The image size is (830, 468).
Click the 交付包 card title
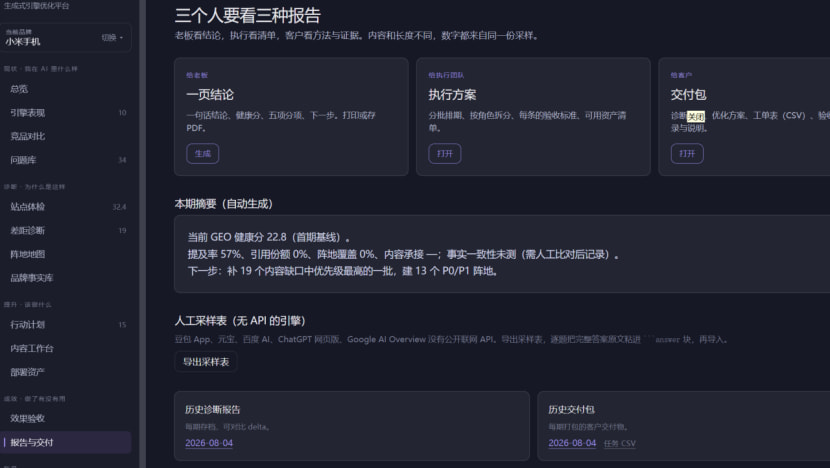point(688,95)
